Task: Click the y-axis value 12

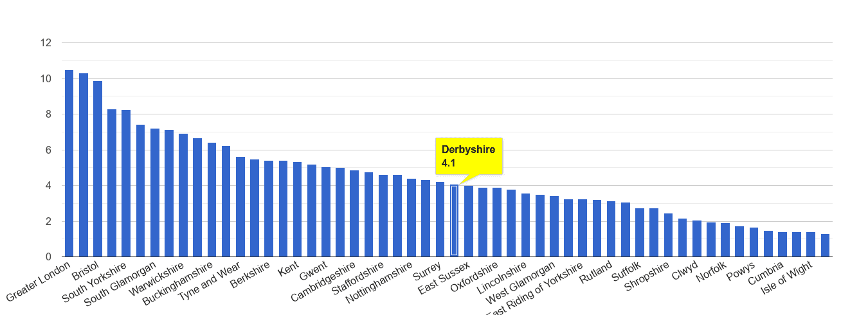Action: click(x=45, y=43)
